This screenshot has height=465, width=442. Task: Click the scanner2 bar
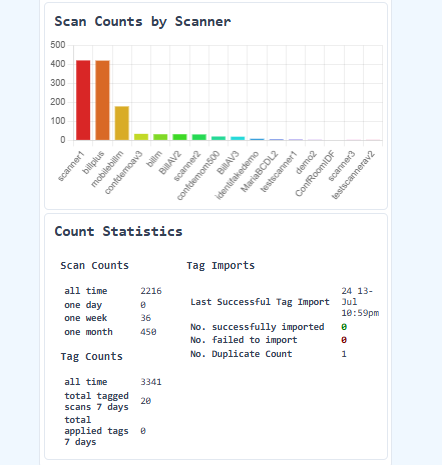pyautogui.click(x=199, y=137)
